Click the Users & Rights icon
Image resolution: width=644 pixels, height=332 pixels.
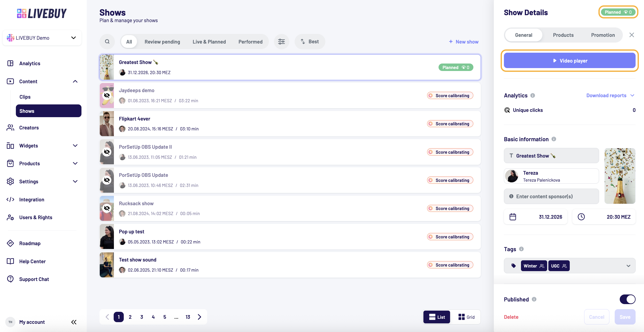click(10, 217)
